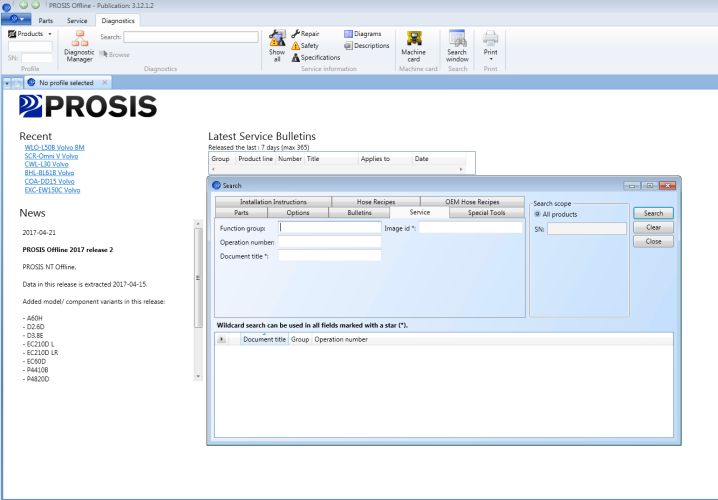Click the bulletins Date column header
This screenshot has width=718, height=500.
[x=421, y=159]
